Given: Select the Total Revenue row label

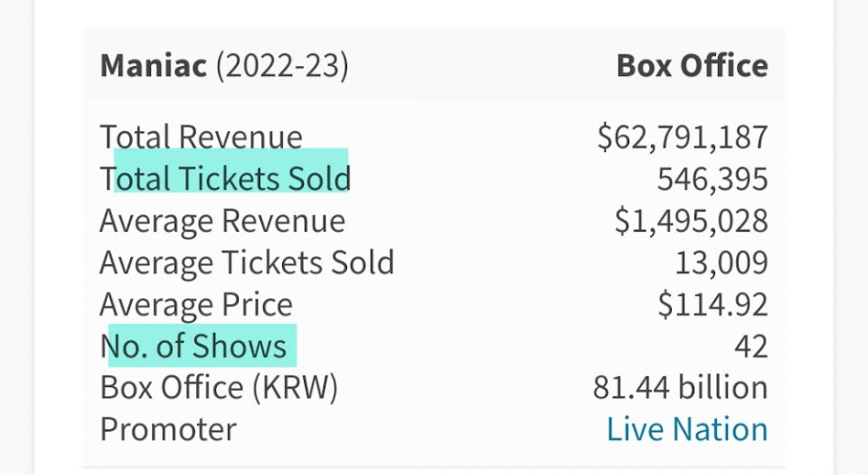Looking at the screenshot, I should point(201,137).
